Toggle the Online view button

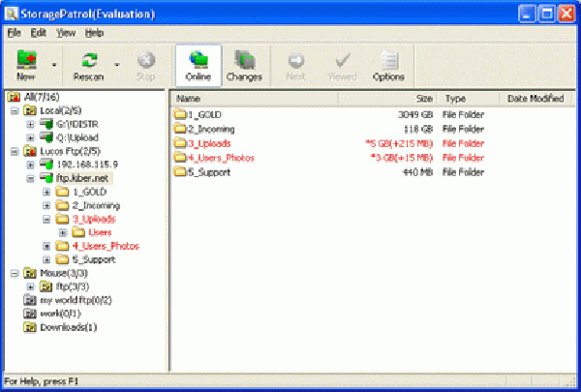click(199, 66)
